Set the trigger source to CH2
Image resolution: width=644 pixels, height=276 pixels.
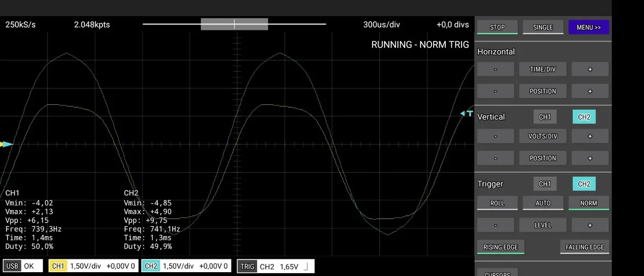pyautogui.click(x=584, y=184)
